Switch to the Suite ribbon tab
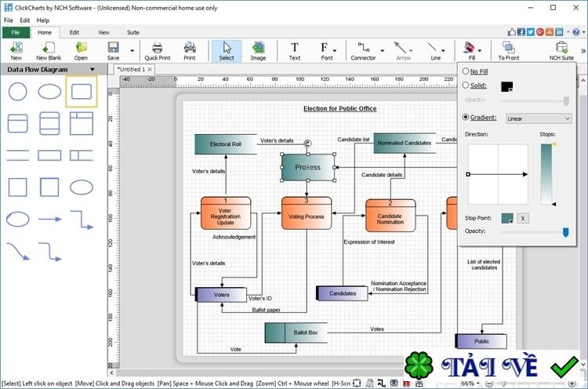The image size is (588, 389). pos(132,33)
